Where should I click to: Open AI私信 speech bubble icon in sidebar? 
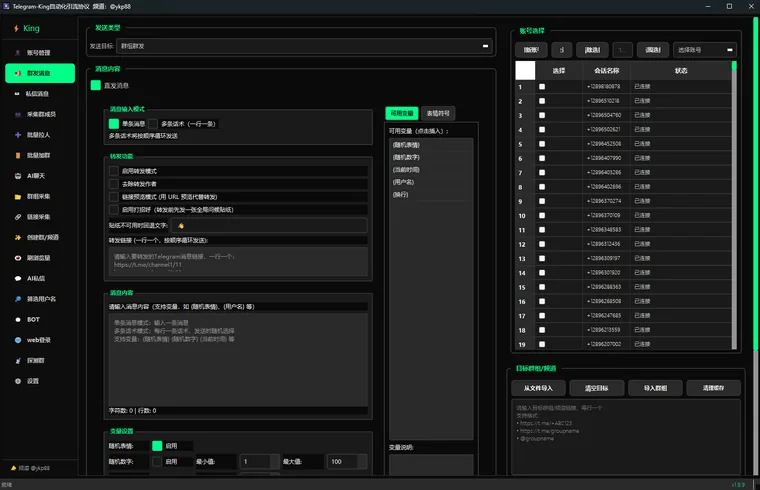(x=18, y=278)
